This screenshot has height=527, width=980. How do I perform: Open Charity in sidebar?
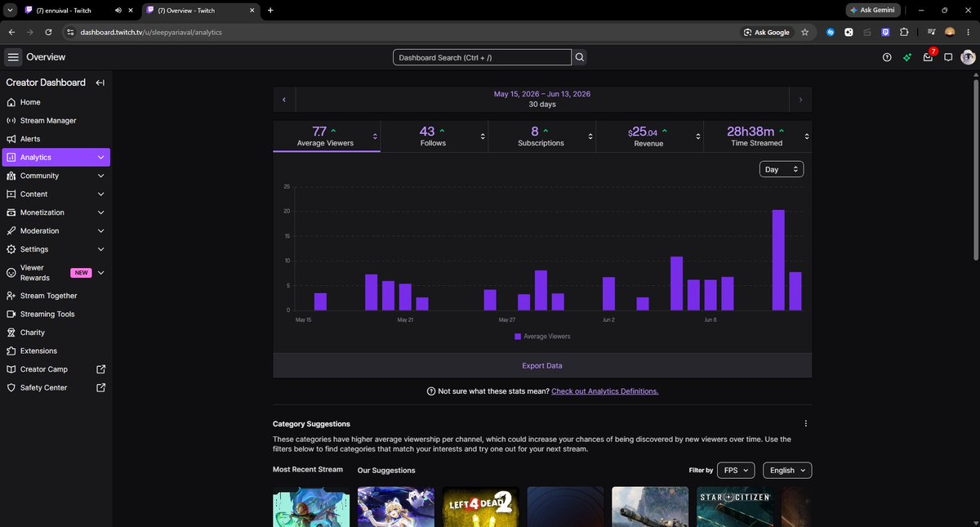click(x=56, y=333)
